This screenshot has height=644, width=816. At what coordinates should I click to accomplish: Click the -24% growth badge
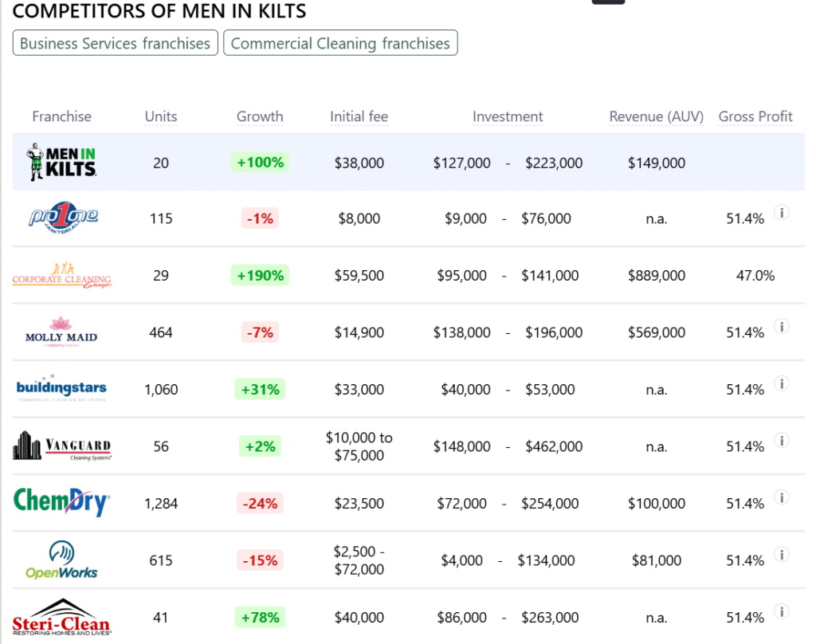(261, 504)
